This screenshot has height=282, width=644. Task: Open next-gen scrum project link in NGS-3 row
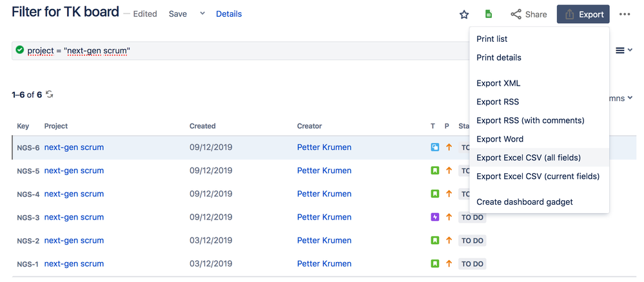coord(74,217)
